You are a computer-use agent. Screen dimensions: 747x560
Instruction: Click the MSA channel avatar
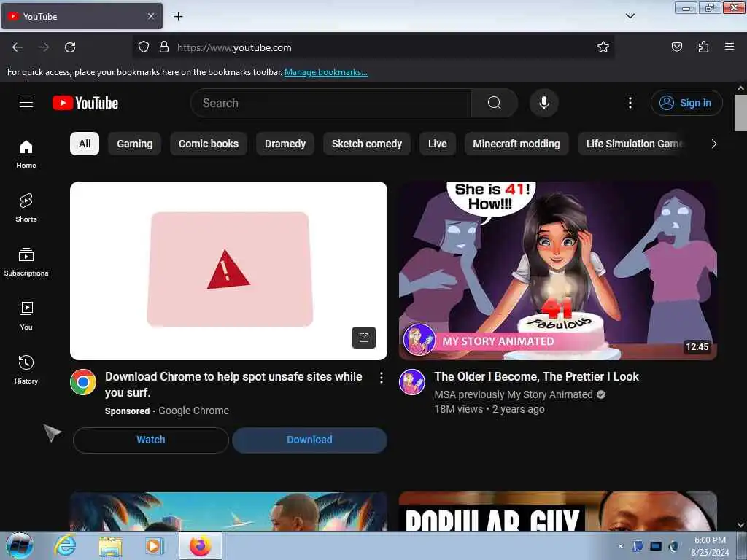click(x=412, y=382)
